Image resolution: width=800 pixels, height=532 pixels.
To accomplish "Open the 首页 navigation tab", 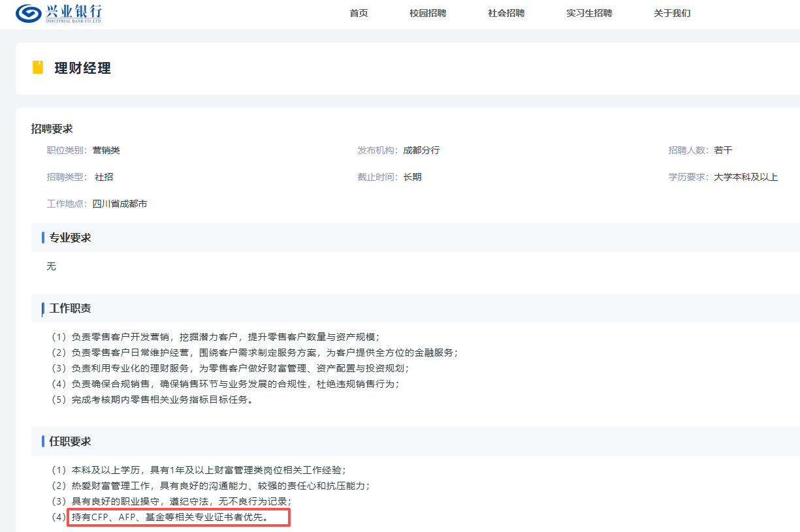I will click(x=359, y=14).
